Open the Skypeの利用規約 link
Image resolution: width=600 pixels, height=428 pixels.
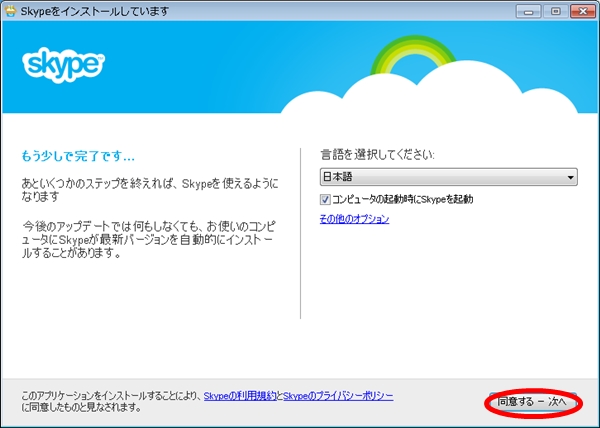[x=240, y=396]
